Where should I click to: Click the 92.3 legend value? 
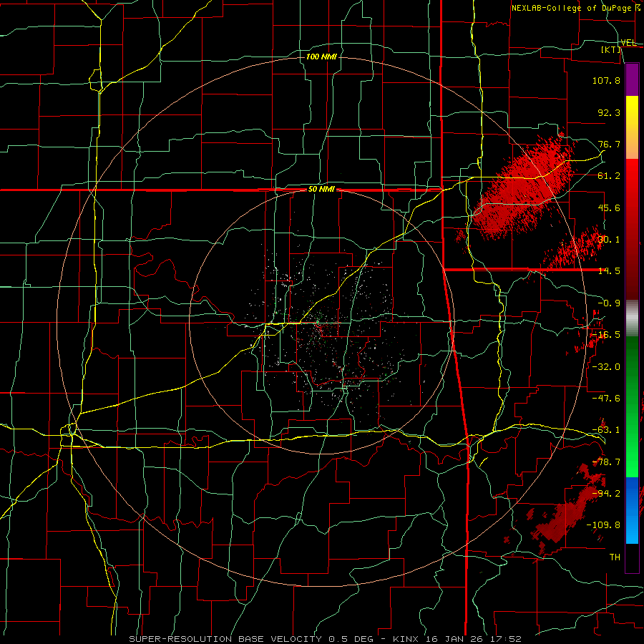(609, 112)
